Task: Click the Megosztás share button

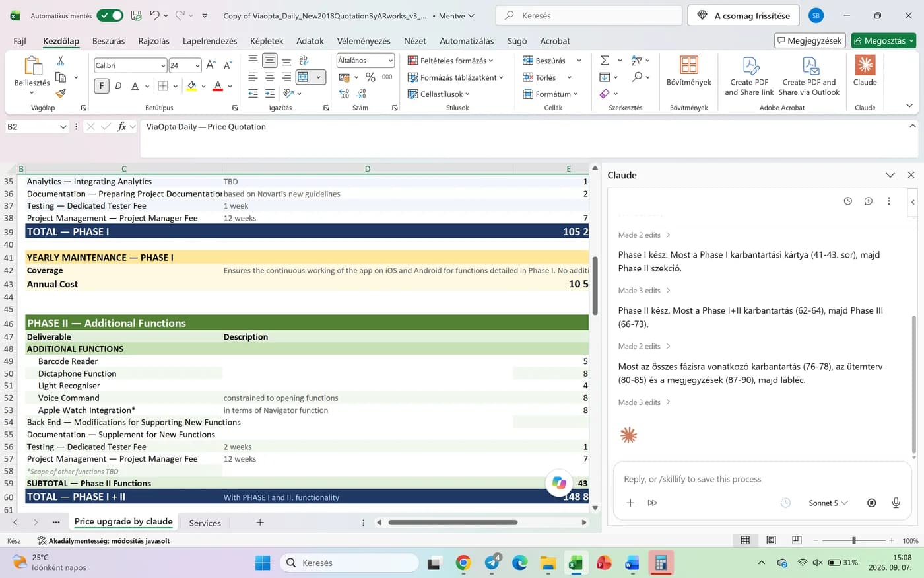Action: point(884,41)
